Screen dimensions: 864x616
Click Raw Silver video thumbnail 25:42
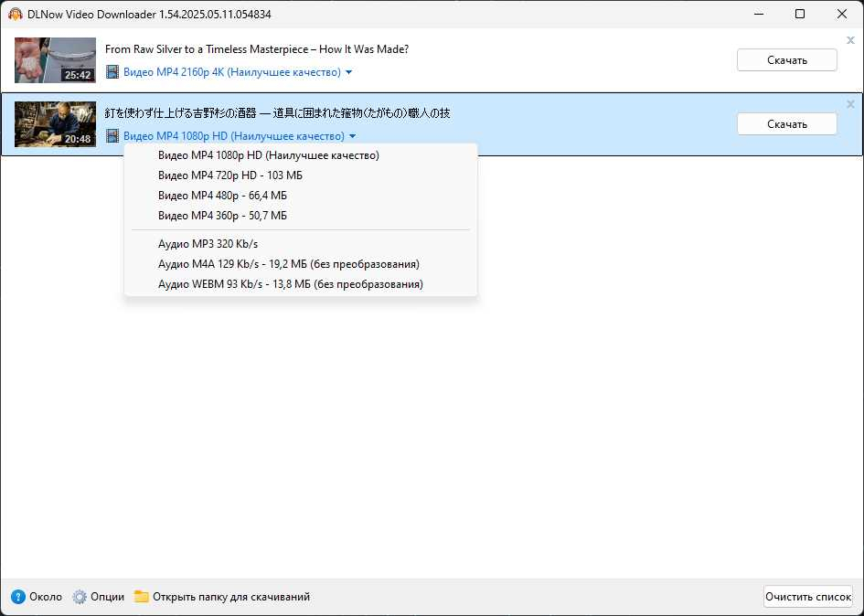tap(55, 60)
